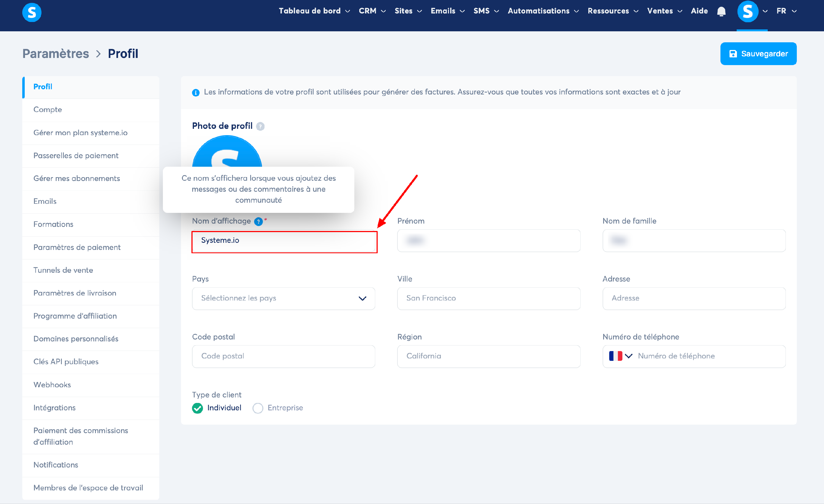824x504 pixels.
Task: Open the Sélectionnez les pays dropdown
Action: (283, 298)
